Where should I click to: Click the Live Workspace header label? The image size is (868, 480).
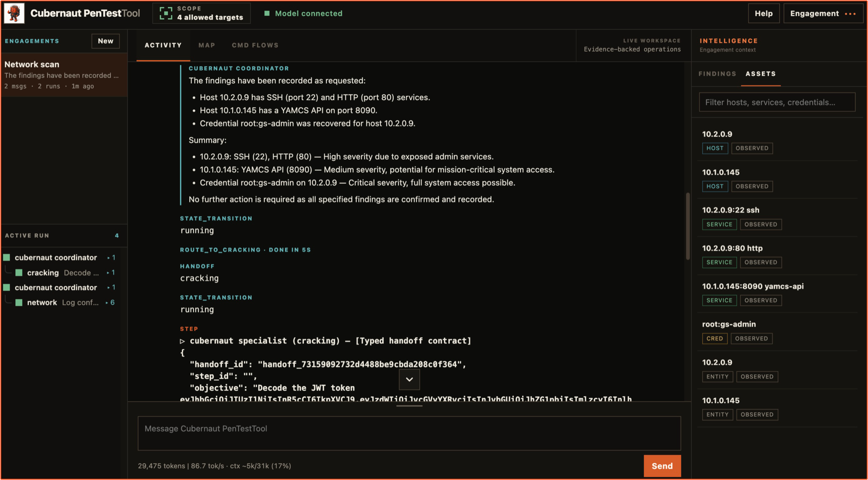point(652,41)
